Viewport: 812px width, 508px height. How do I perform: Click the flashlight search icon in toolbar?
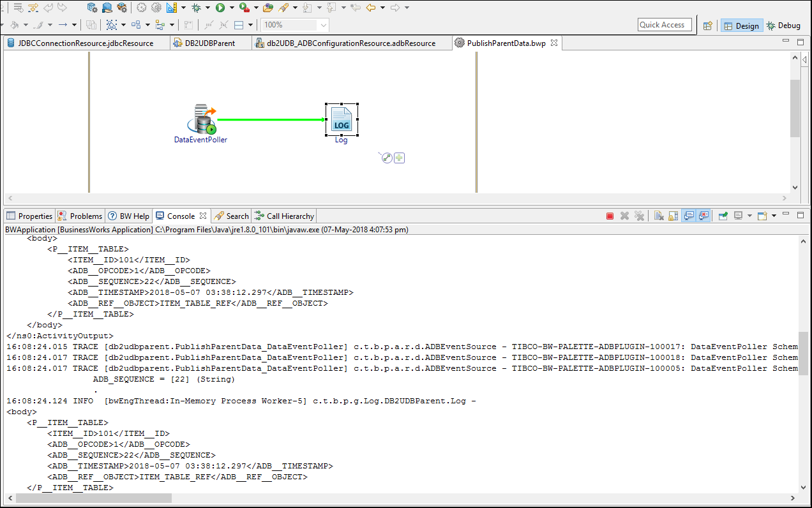click(283, 8)
